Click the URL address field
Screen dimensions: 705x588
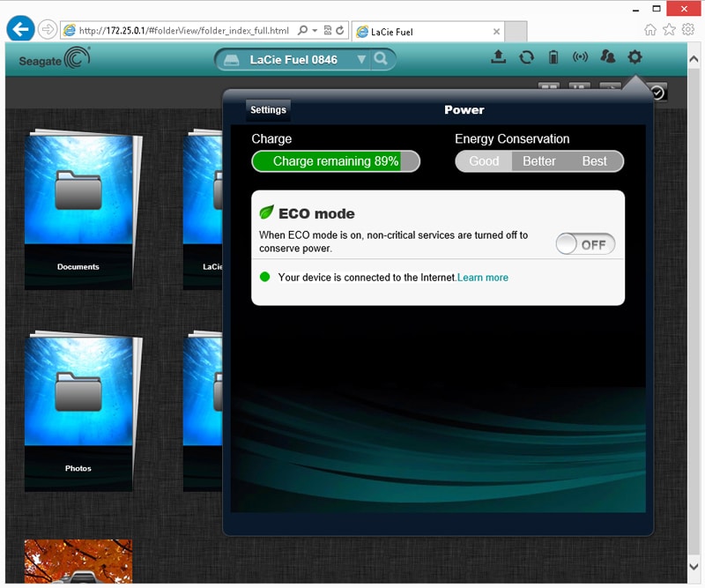(183, 31)
